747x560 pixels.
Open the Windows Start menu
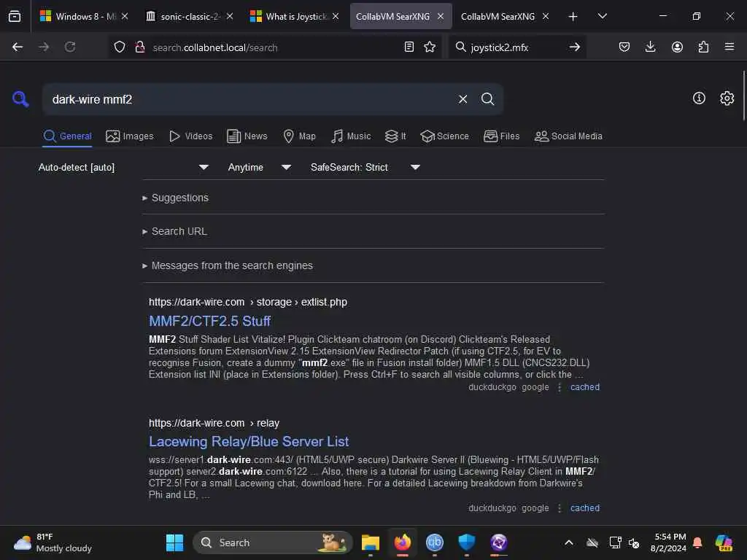pyautogui.click(x=174, y=542)
